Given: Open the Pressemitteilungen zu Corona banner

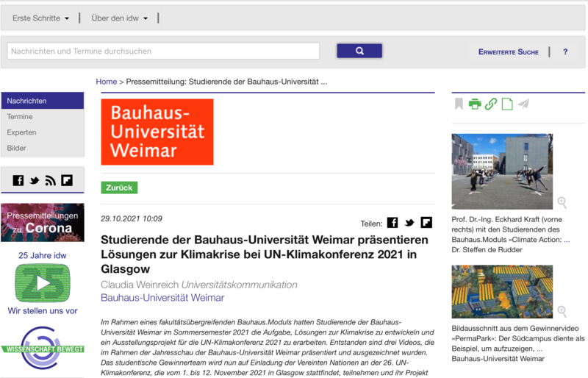Looking at the screenshot, I should coord(43,223).
